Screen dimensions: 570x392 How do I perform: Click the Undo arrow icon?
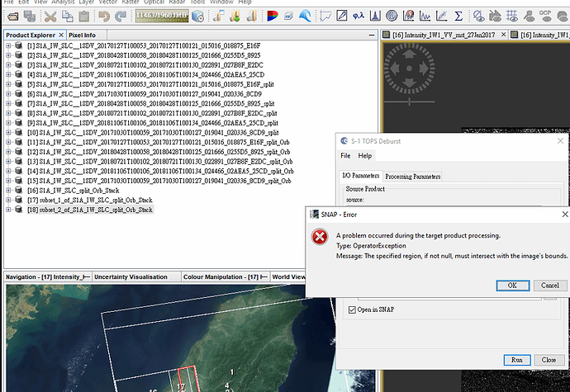[x=104, y=17]
